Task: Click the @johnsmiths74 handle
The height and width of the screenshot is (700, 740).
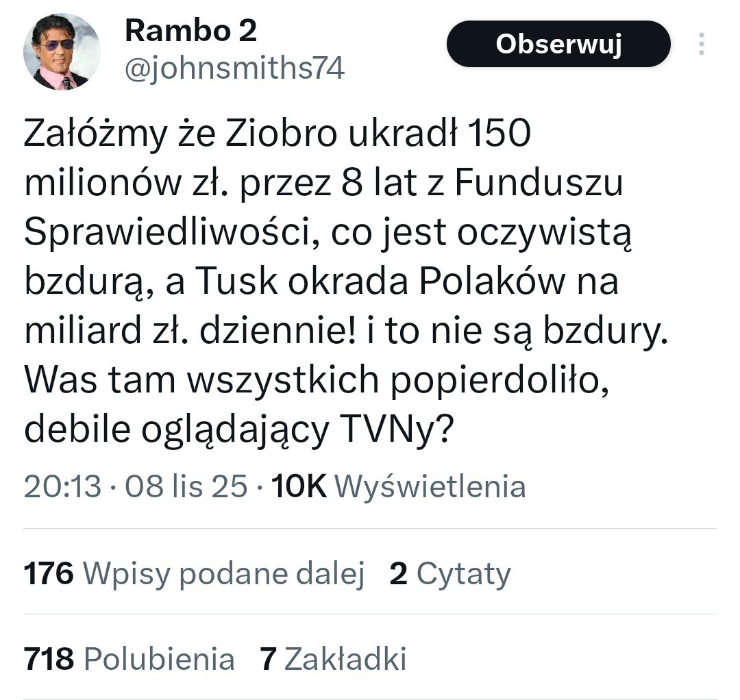Action: coord(234,68)
